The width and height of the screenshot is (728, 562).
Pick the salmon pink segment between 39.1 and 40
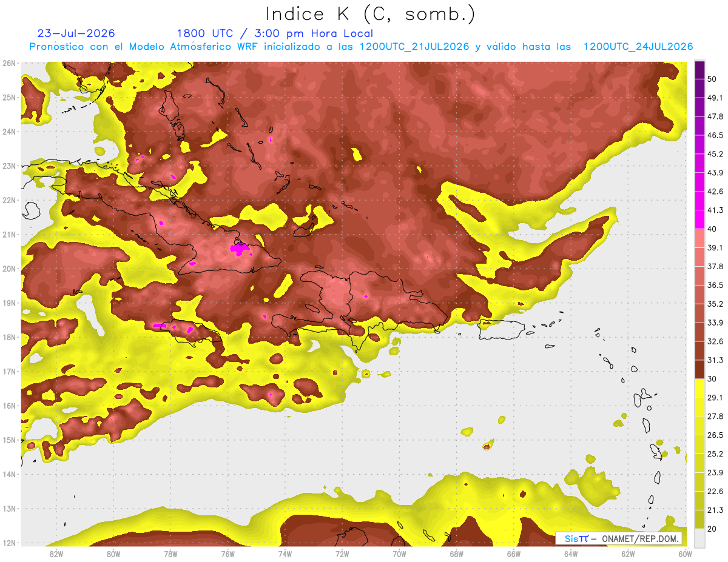pos(699,238)
